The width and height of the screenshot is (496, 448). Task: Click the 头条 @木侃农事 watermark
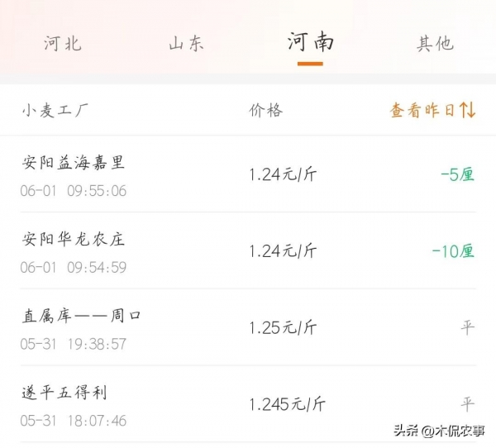click(439, 431)
